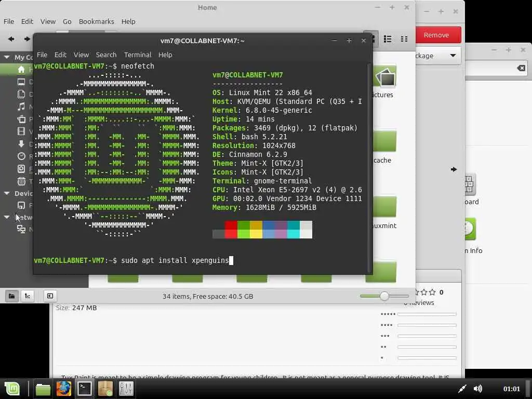Open the Trash place in the sidebar
The height and width of the screenshot is (399, 532).
click(x=21, y=181)
